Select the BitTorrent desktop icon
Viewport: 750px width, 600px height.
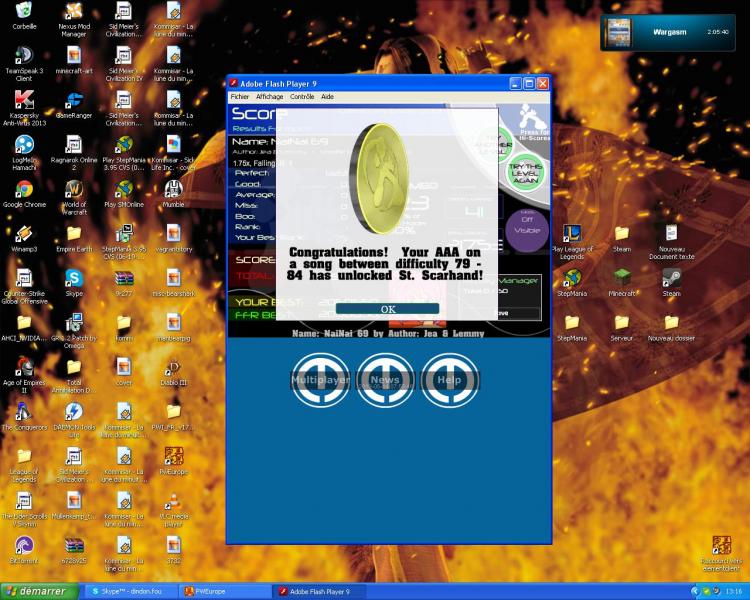coord(24,550)
